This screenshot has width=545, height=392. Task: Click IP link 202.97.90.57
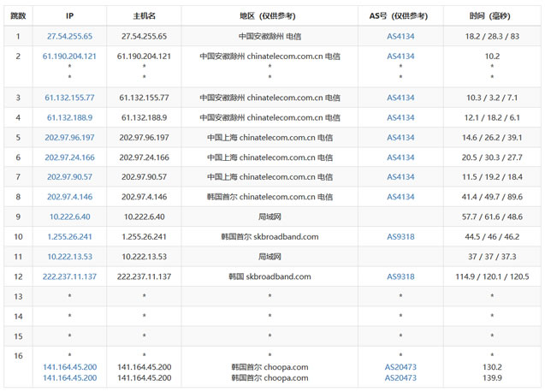[69, 177]
